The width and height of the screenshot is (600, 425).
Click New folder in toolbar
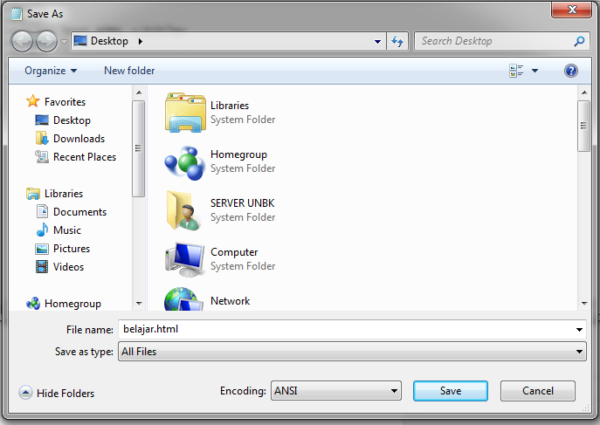click(x=129, y=71)
